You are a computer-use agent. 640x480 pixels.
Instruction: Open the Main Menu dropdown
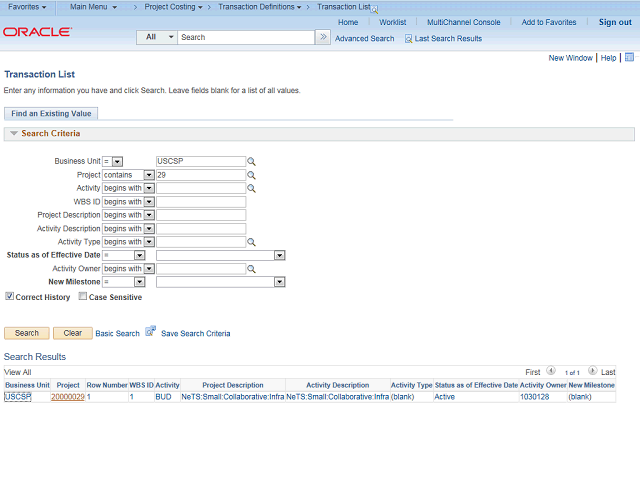93,7
